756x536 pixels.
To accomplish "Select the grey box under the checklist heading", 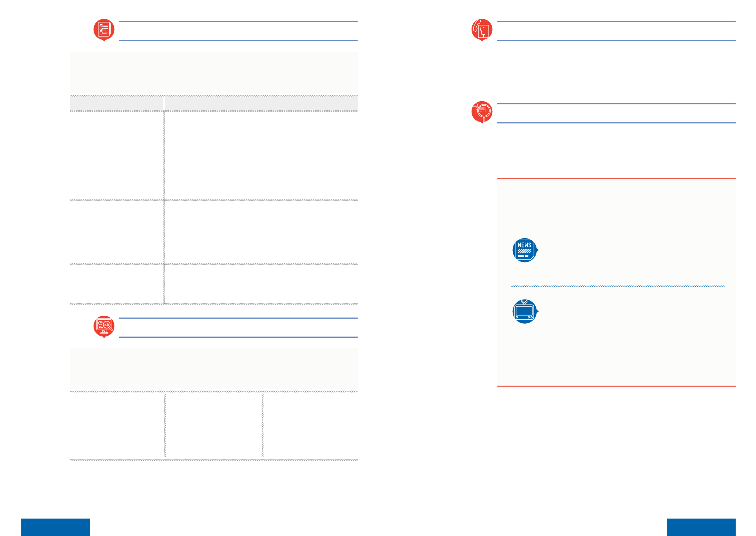I will (214, 74).
